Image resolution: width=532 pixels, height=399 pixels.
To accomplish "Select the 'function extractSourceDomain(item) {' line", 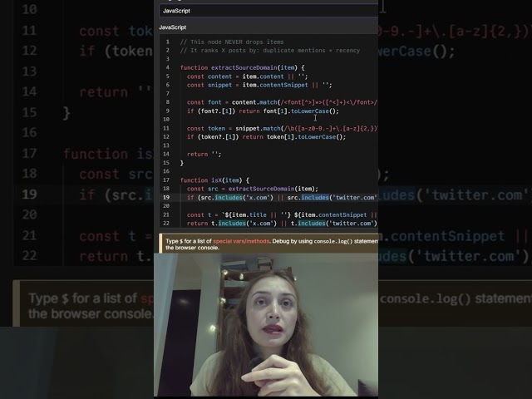I will click(242, 68).
